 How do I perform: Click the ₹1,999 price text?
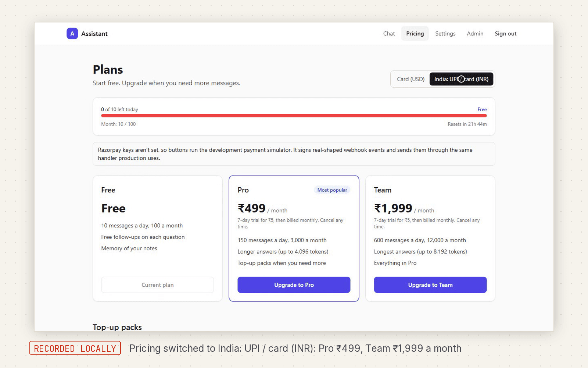(393, 208)
